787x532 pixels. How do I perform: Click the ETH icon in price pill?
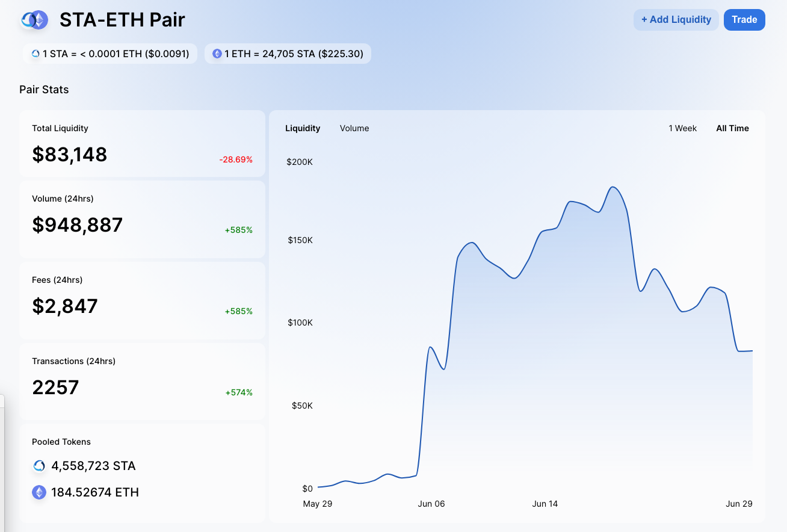pos(217,54)
